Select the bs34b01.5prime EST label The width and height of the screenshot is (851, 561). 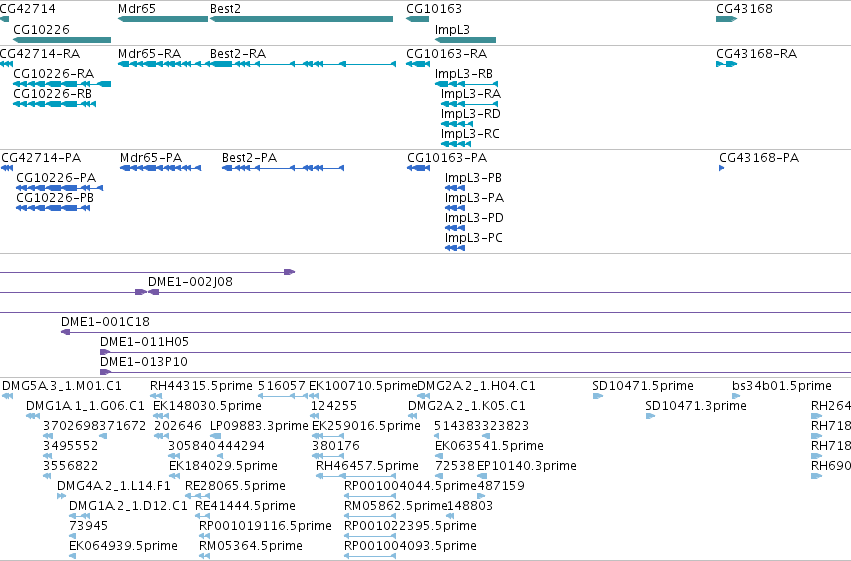[x=782, y=386]
